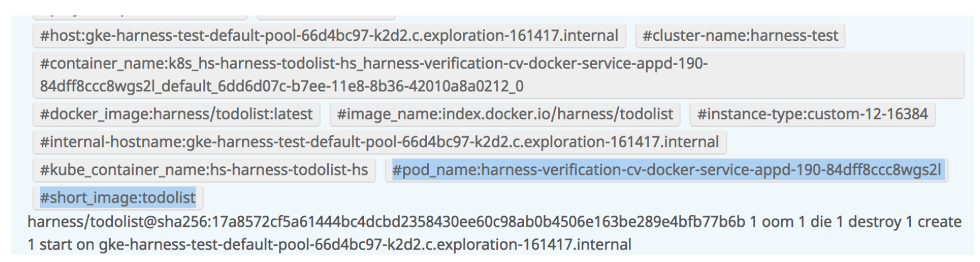Image resolution: width=980 pixels, height=262 pixels.
Task: Click the #container_name k8s_hs-harness tag
Action: [x=498, y=75]
